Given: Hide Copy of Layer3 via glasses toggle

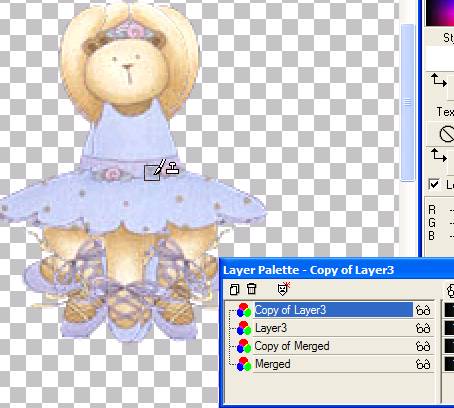Looking at the screenshot, I should click(423, 311).
